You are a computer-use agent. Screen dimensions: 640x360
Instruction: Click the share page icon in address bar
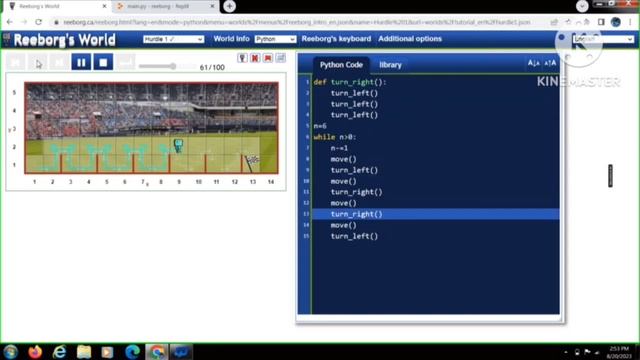click(x=554, y=22)
